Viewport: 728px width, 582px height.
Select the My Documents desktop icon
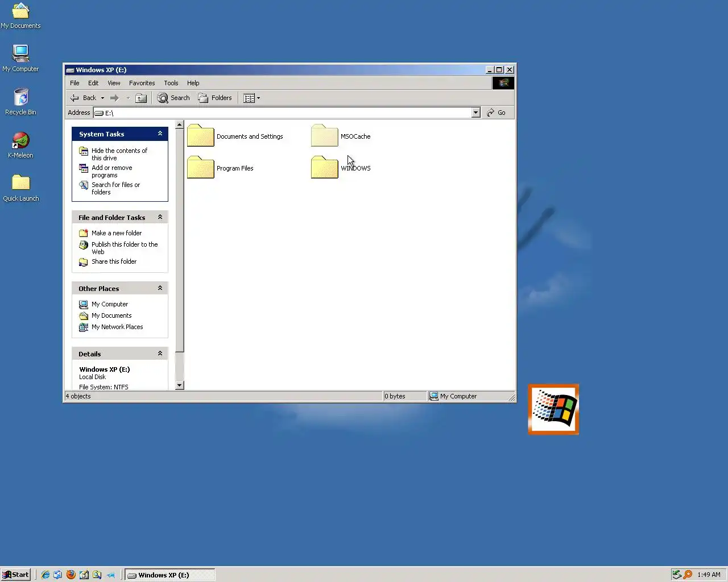[x=20, y=16]
